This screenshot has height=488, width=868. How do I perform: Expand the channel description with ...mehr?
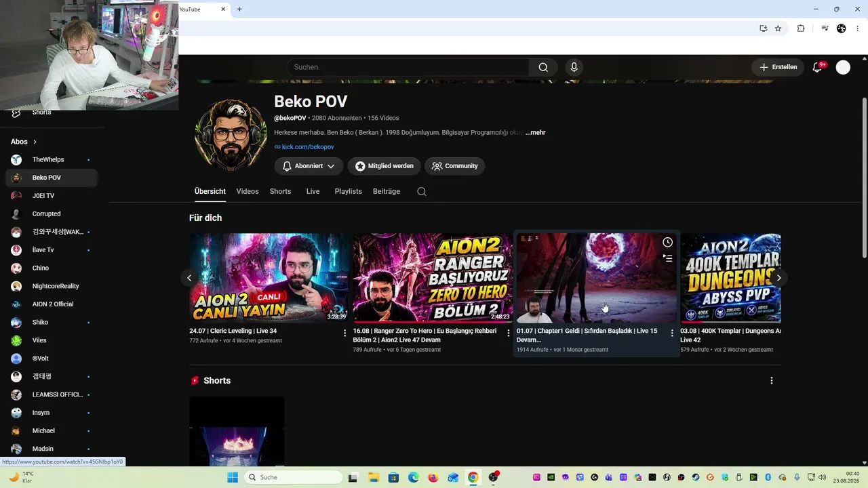click(536, 133)
